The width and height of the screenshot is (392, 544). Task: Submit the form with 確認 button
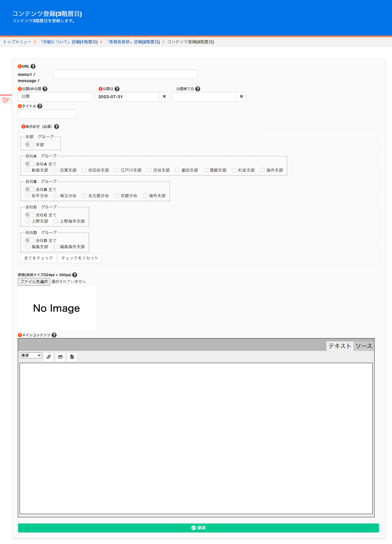coord(198,528)
